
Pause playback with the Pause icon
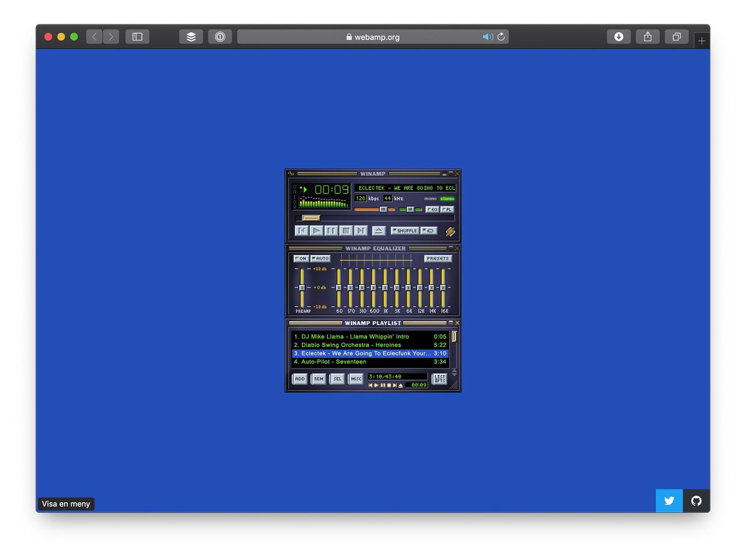(331, 230)
